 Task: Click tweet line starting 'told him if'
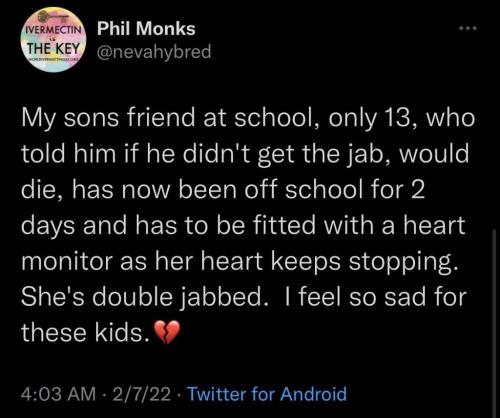(x=245, y=154)
